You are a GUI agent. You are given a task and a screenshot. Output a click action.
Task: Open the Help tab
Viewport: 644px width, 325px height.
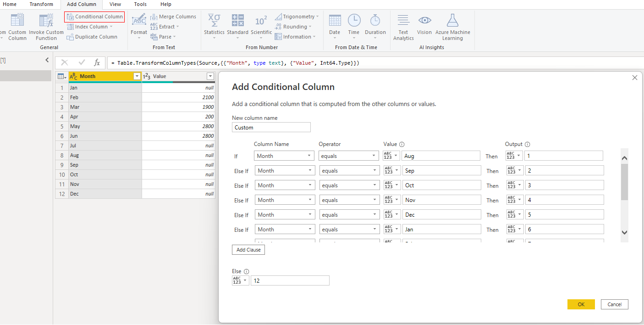(165, 4)
